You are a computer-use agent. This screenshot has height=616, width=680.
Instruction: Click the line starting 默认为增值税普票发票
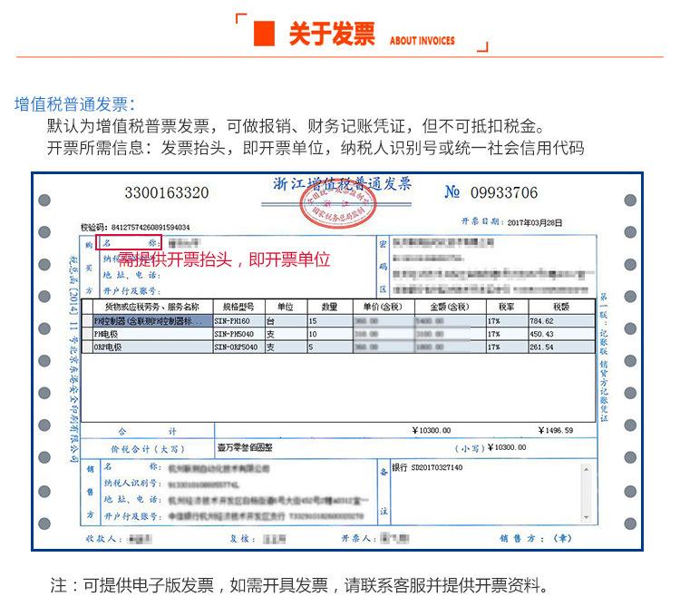click(x=296, y=126)
